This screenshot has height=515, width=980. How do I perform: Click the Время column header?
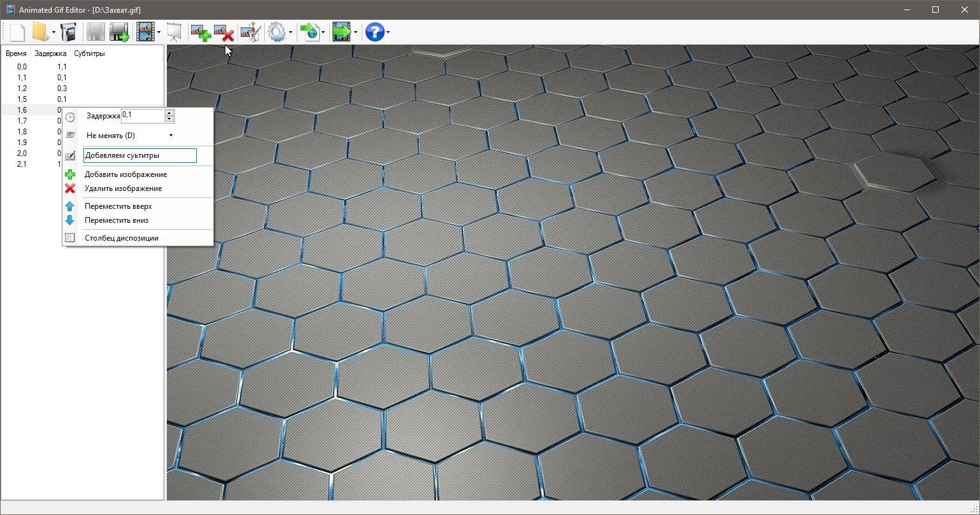16,53
